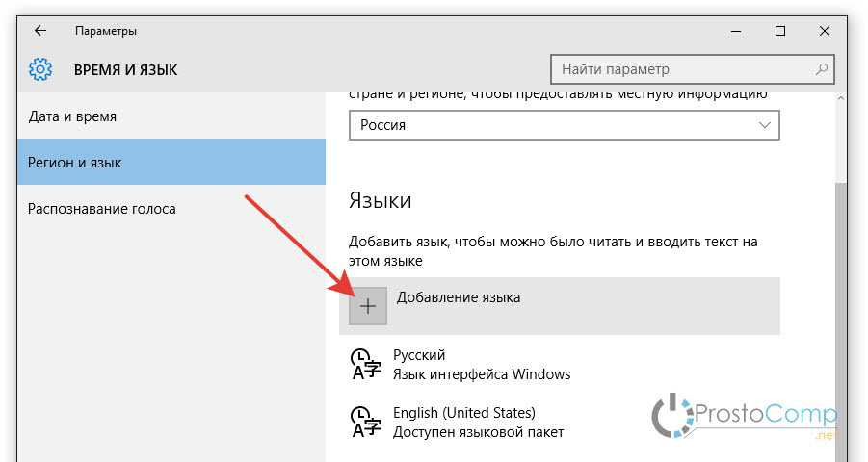
Task: Go back using the arrow in title bar
Action: click(x=40, y=31)
